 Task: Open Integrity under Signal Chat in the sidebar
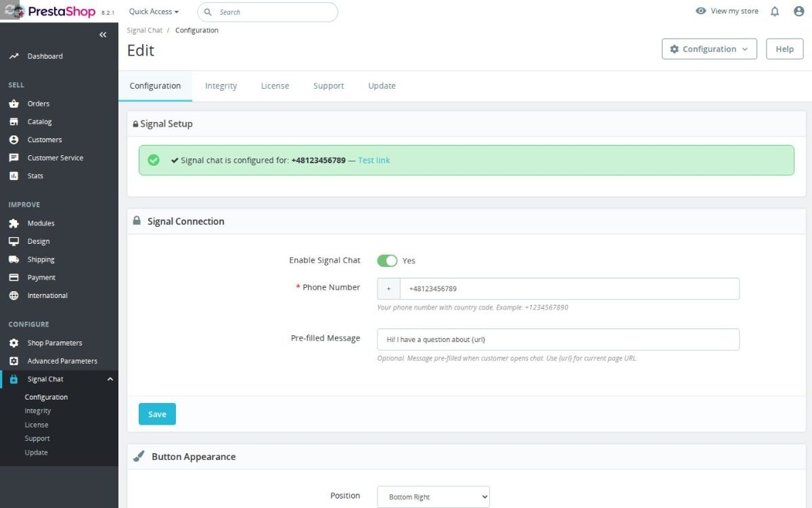(x=38, y=411)
